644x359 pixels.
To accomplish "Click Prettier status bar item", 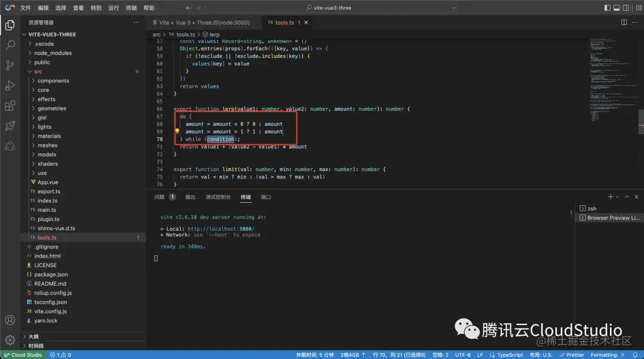I will click(571, 355).
